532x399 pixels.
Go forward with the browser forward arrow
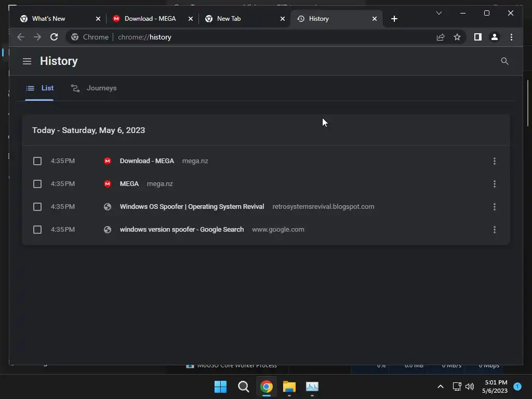click(37, 37)
